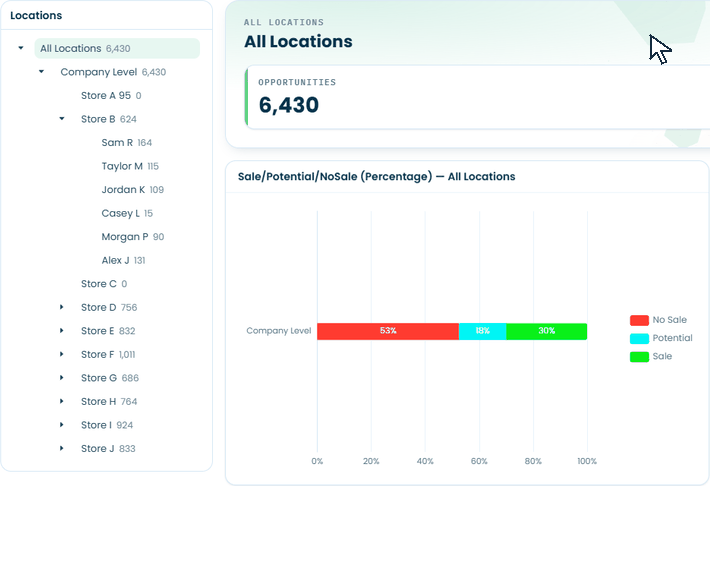Expand the Store D node
710x587 pixels.
pos(62,307)
